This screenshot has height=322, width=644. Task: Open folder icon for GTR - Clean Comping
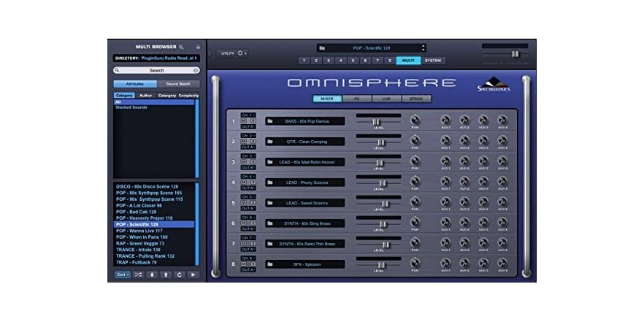(x=270, y=142)
